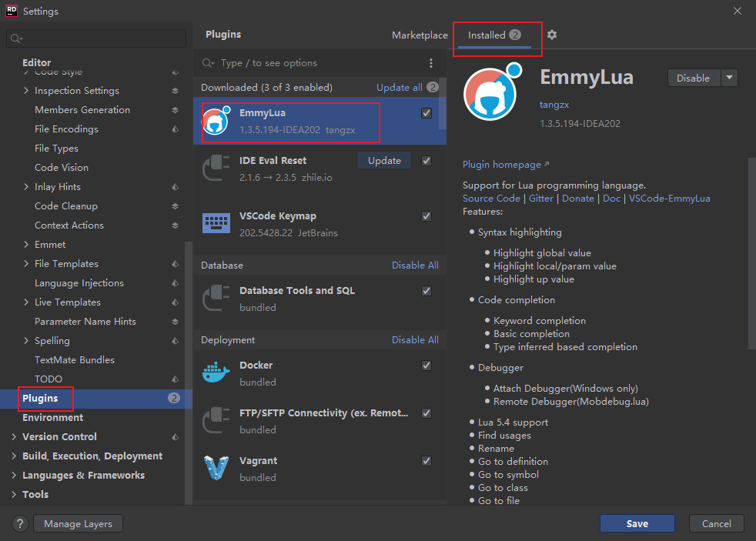Click the EmmyLua icon in the plugin list
The height and width of the screenshot is (541, 756).
(216, 121)
